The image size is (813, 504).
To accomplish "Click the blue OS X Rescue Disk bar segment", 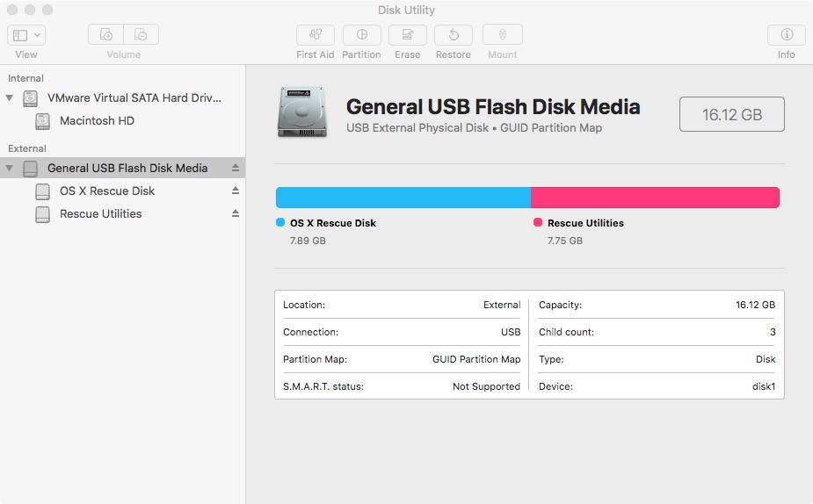I will pyautogui.click(x=403, y=198).
